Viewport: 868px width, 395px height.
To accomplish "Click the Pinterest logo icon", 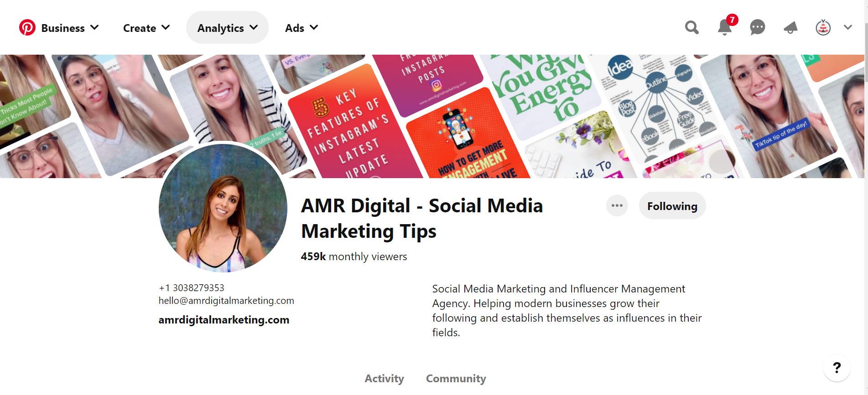I will [x=27, y=28].
